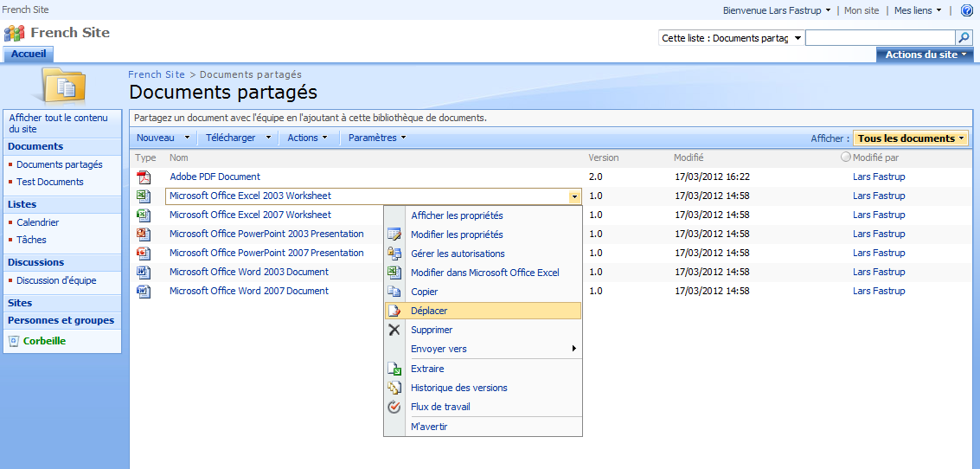Click the Flux de travail icon
This screenshot has height=469, width=980.
coord(394,407)
